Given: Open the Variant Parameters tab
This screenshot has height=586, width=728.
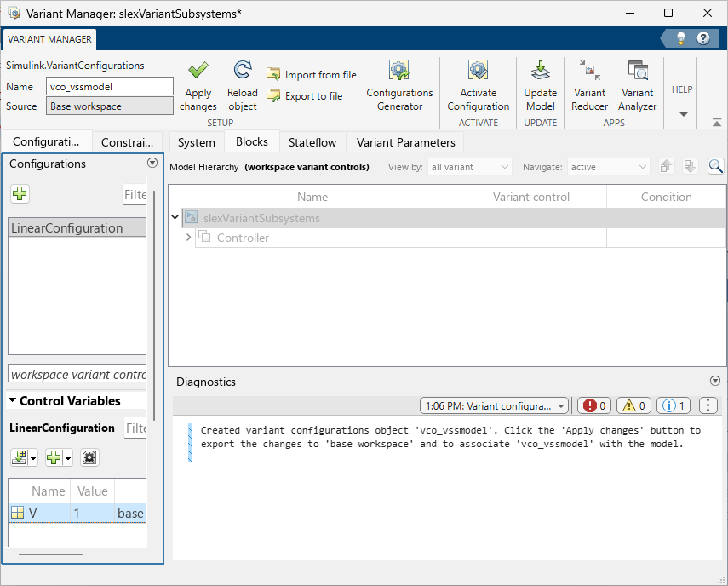Looking at the screenshot, I should [x=406, y=142].
